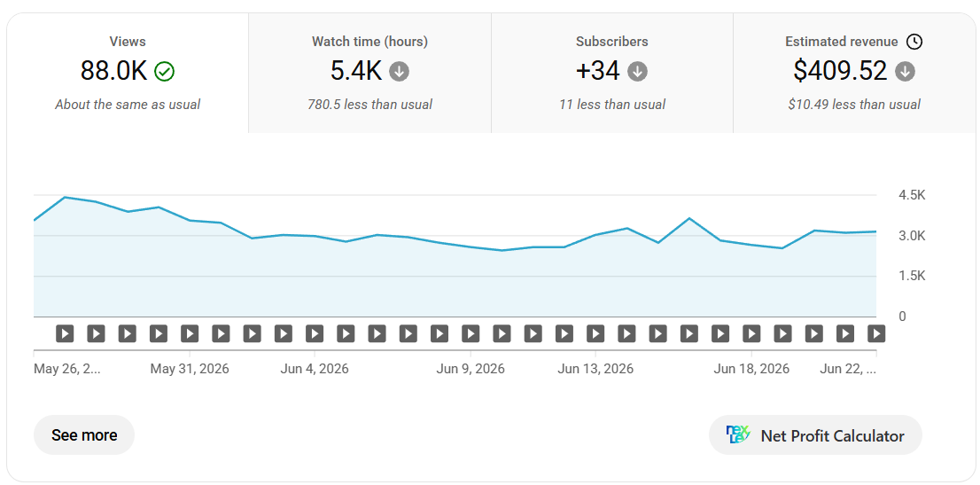Click the video marker above Jun 4, 2026
This screenshot has height=485, width=980.
click(x=315, y=333)
